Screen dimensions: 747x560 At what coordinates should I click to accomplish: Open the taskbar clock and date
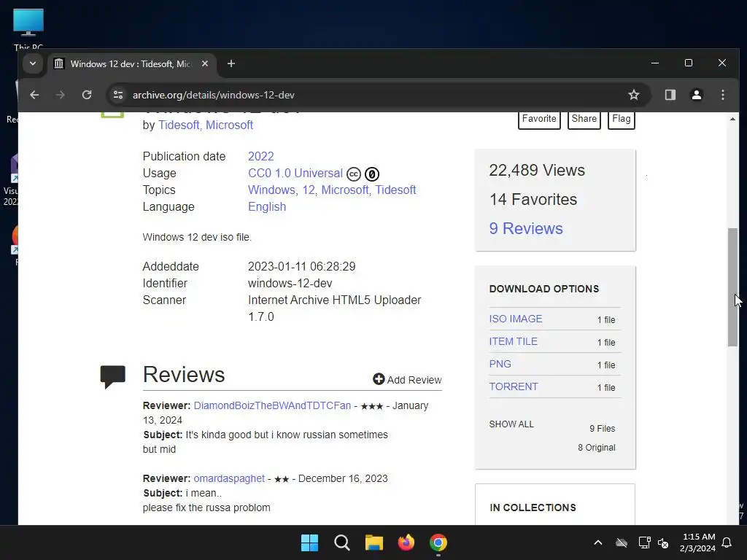[697, 542]
